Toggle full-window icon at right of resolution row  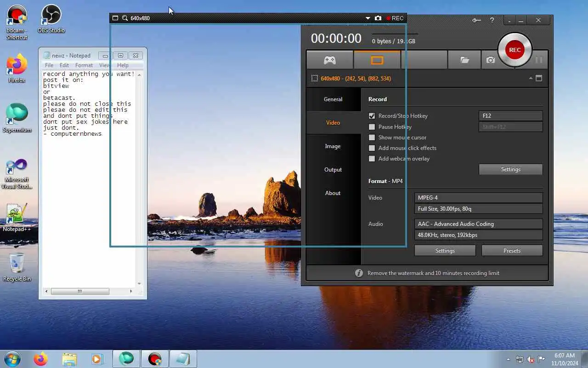point(539,79)
